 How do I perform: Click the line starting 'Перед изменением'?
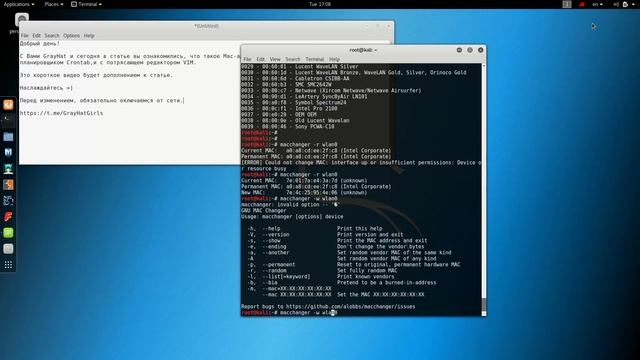point(102,100)
